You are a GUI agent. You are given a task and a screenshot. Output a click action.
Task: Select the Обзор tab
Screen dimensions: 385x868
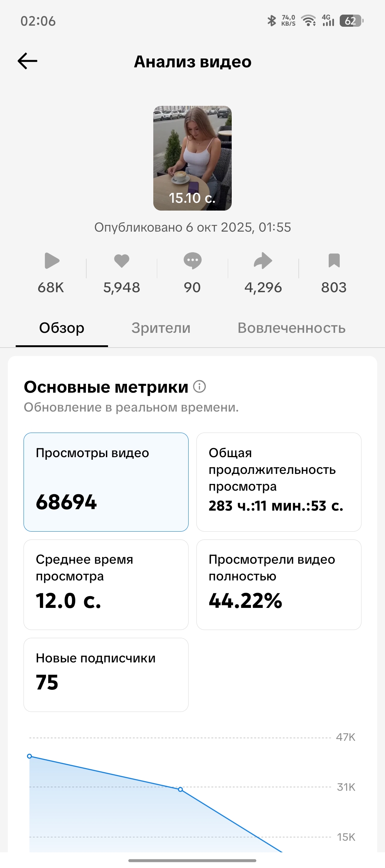click(x=62, y=328)
